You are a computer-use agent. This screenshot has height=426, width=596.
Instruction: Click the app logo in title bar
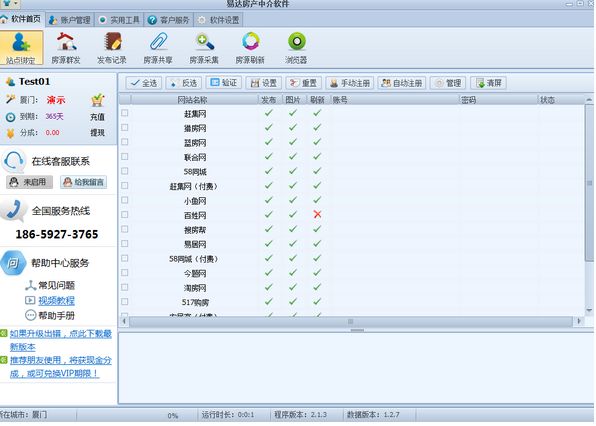[6, 3]
